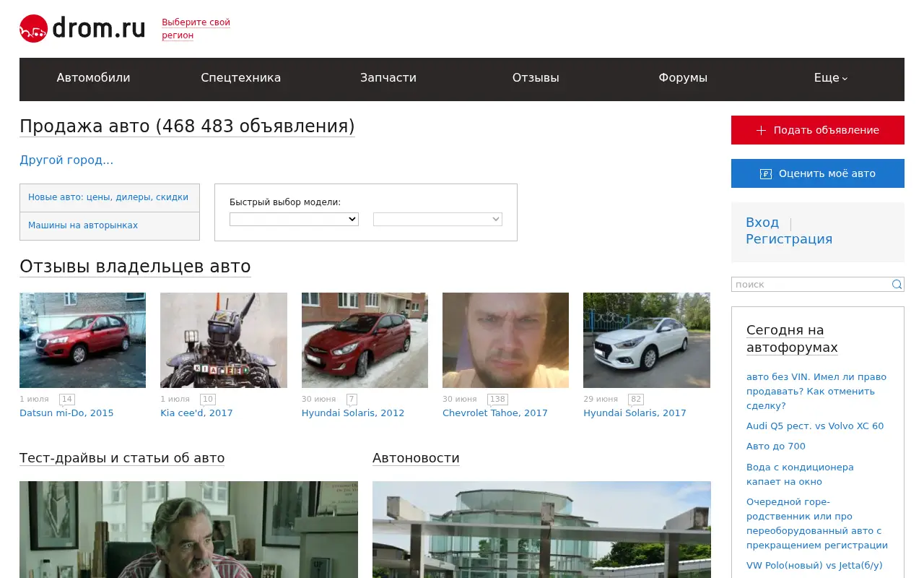This screenshot has width=924, height=578.
Task: Open Отзывы menu item
Action: tap(536, 78)
